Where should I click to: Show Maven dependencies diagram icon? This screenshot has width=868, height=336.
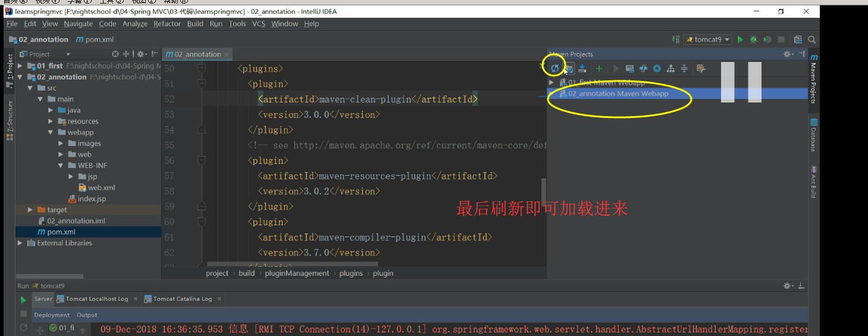tap(670, 69)
